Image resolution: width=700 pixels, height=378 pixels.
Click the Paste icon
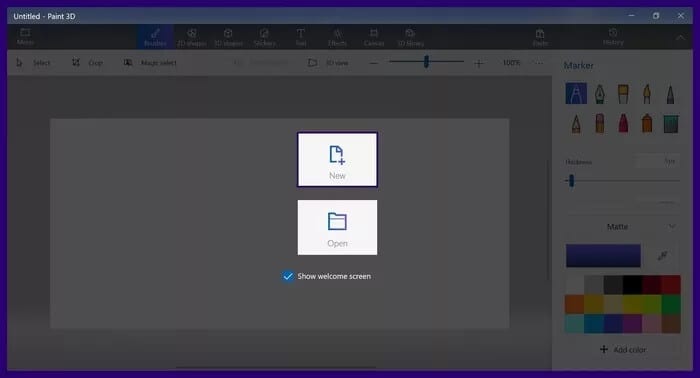coord(540,37)
